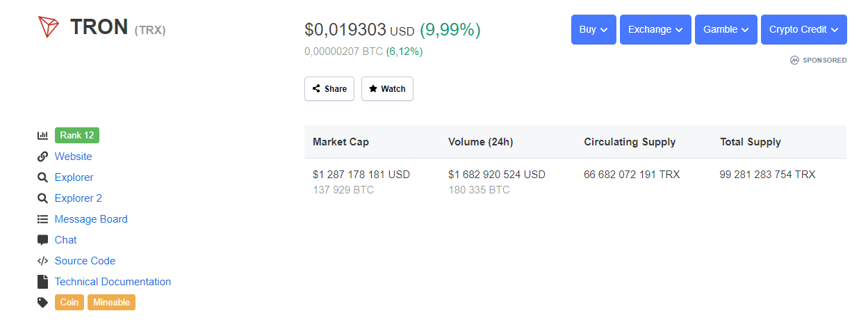Click the bar chart icon beside Rank 12
868x327 pixels.
tap(42, 136)
